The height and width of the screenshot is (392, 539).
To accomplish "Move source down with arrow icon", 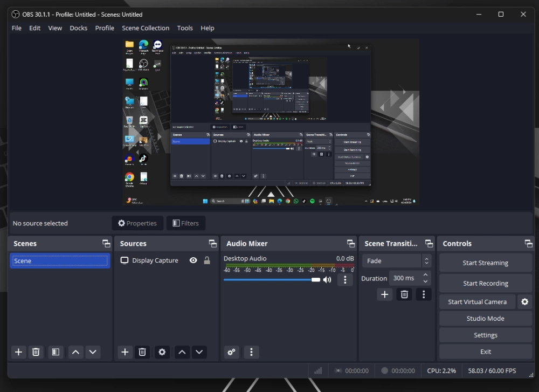I will point(199,352).
